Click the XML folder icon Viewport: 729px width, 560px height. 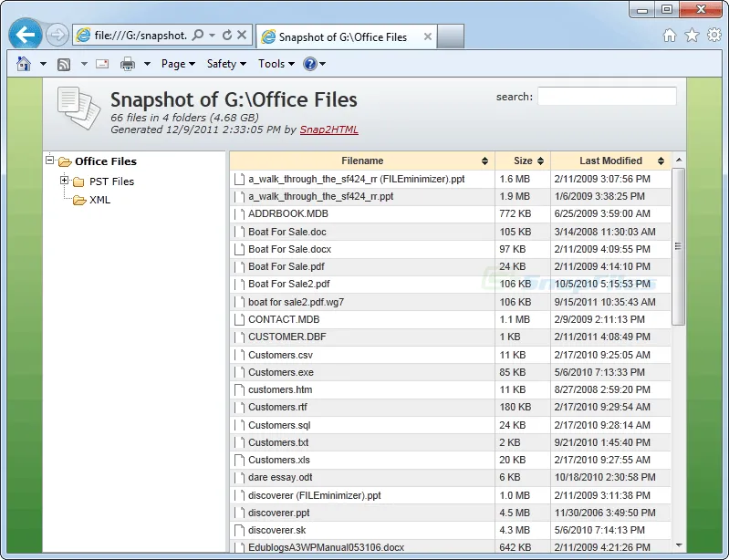(79, 200)
